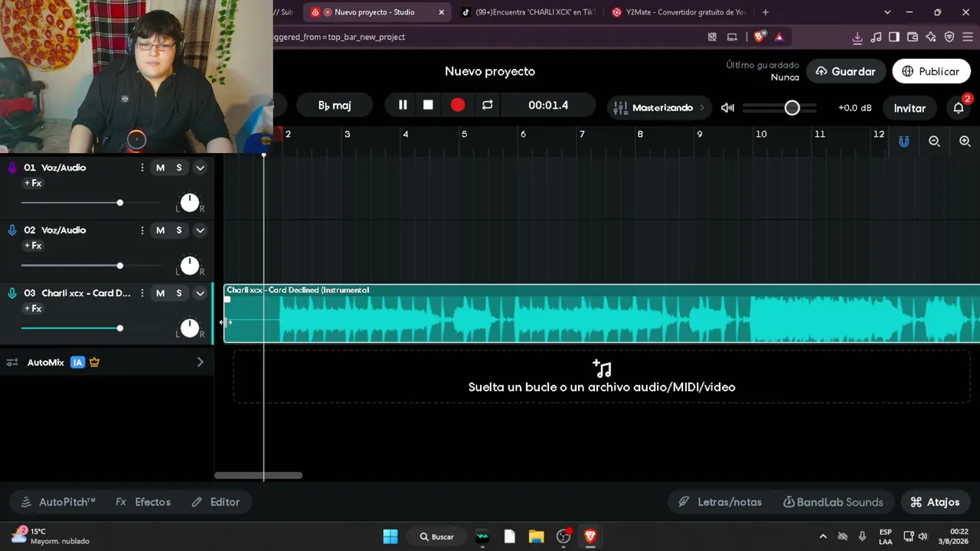
Task: Select track 01 purple microphone icon
Action: coord(12,168)
